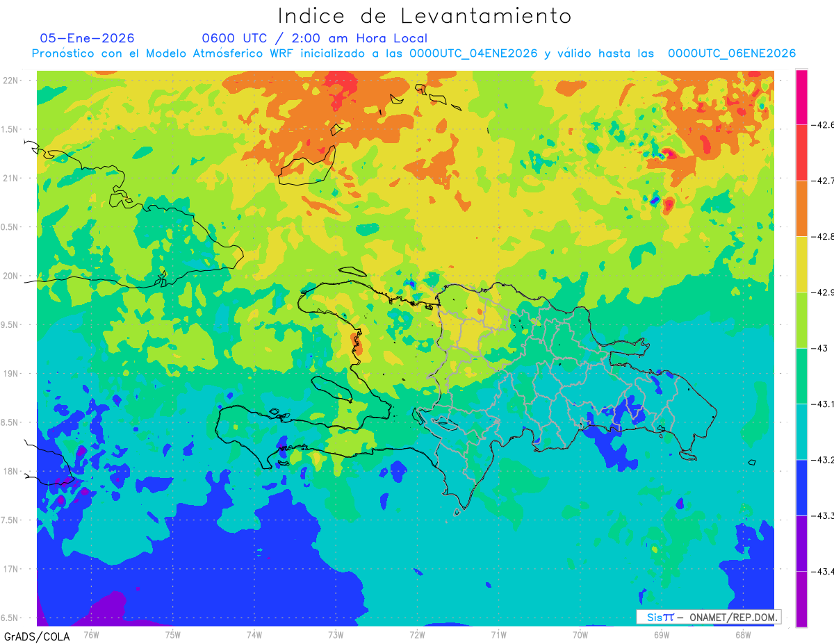Click the '0000UTC_06ENE2026' valid-until time text
Image resolution: width=834 pixels, height=644 pixels.
732,53
